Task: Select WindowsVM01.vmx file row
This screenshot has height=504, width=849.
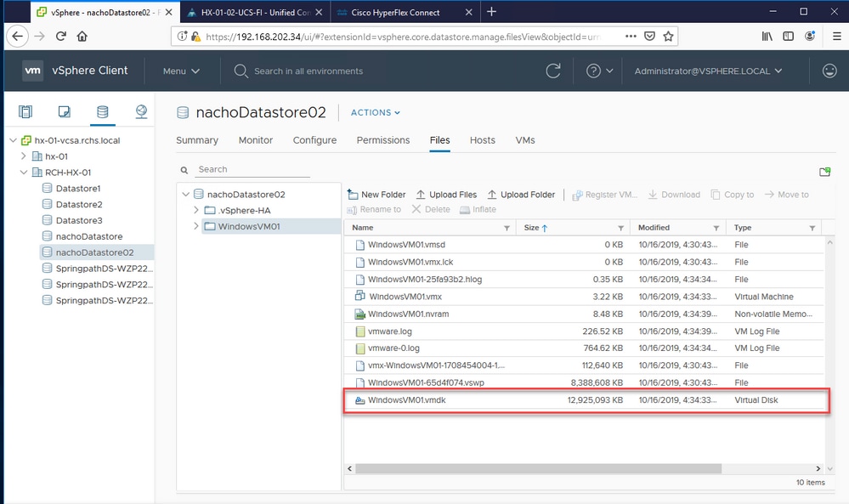Action: click(586, 297)
